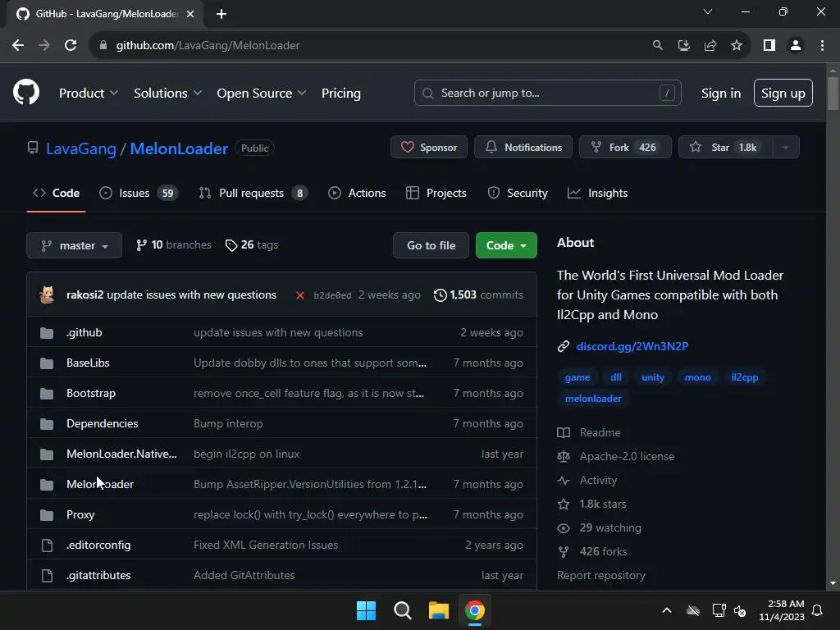This screenshot has height=630, width=840.
Task: Switch to the Insights tab
Action: tap(597, 194)
